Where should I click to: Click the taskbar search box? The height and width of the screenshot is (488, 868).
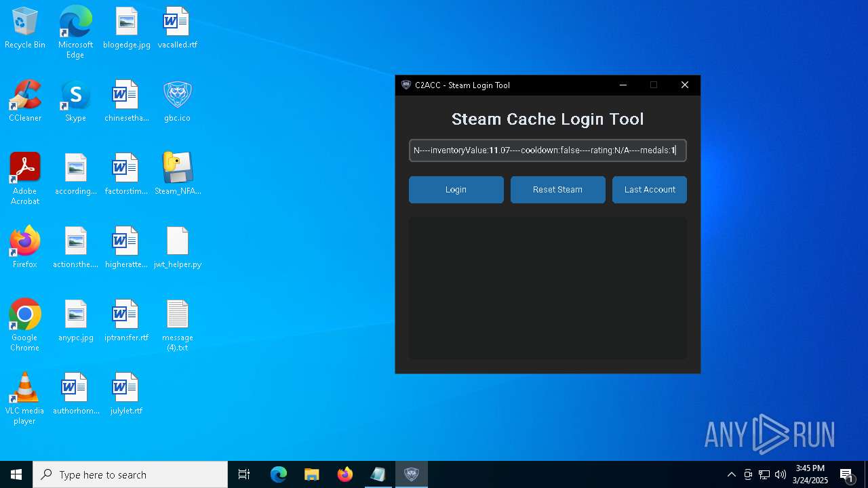(130, 474)
